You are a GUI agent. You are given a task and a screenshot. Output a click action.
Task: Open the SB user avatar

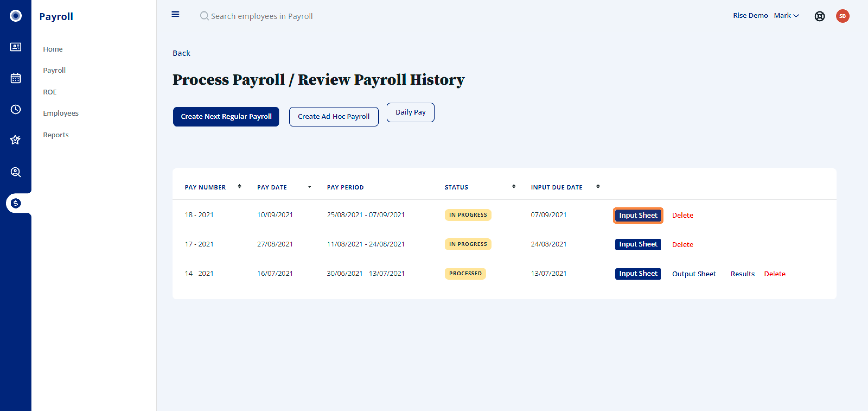[843, 16]
